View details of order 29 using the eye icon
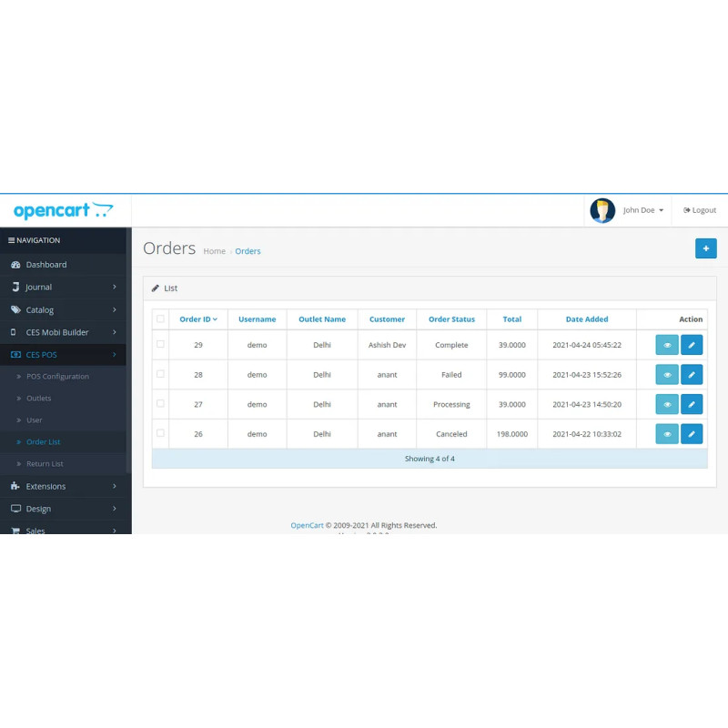Screen dimensions: 728x728 click(667, 344)
